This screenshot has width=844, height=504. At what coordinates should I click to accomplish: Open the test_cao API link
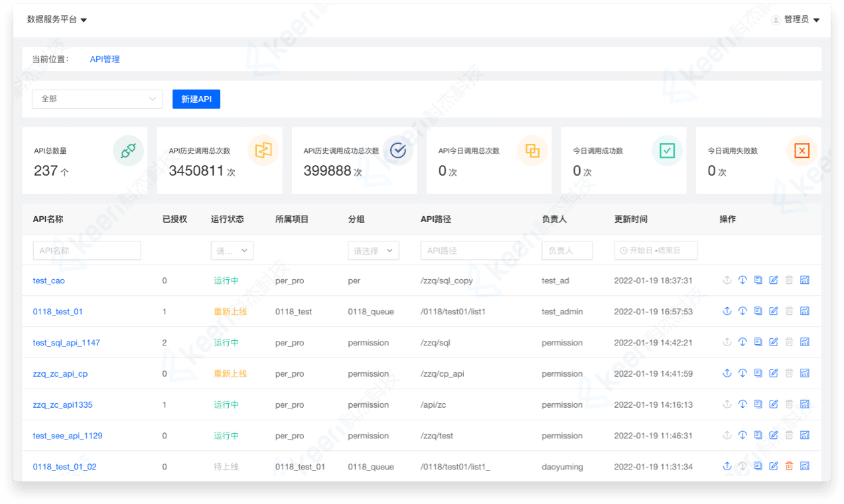coord(48,281)
